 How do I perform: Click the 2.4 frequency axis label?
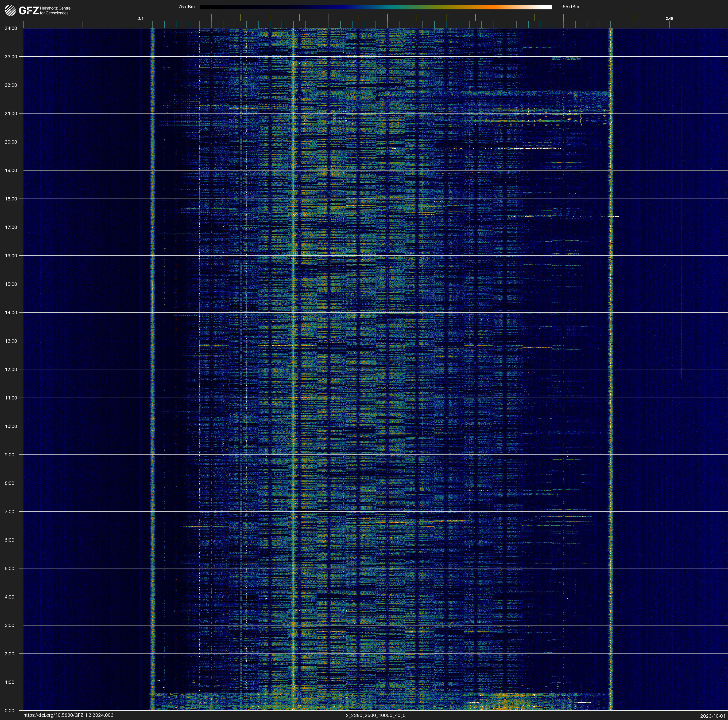141,19
